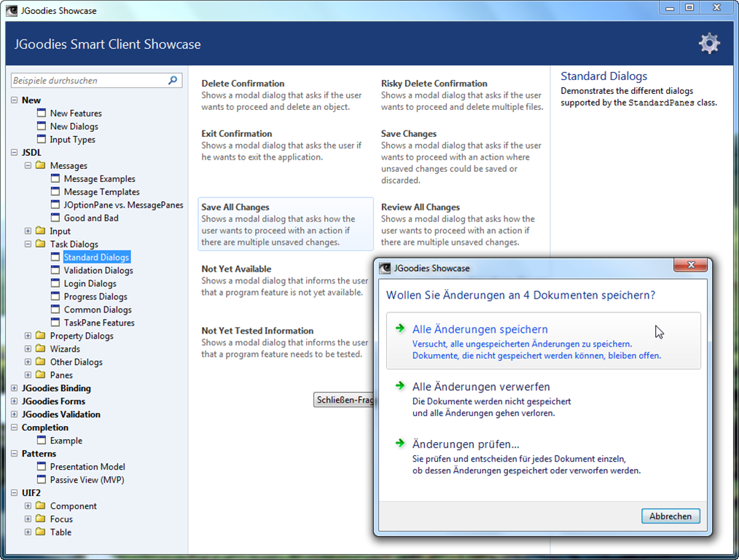
Task: Click the Presentation Model page icon
Action: click(42, 466)
